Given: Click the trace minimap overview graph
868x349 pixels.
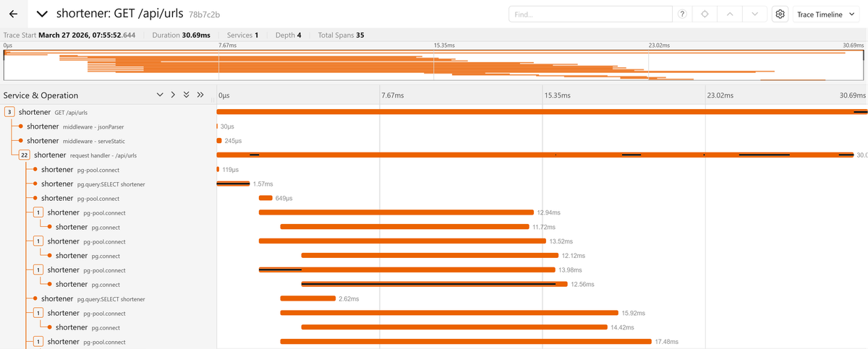Looking at the screenshot, I should click(x=434, y=65).
